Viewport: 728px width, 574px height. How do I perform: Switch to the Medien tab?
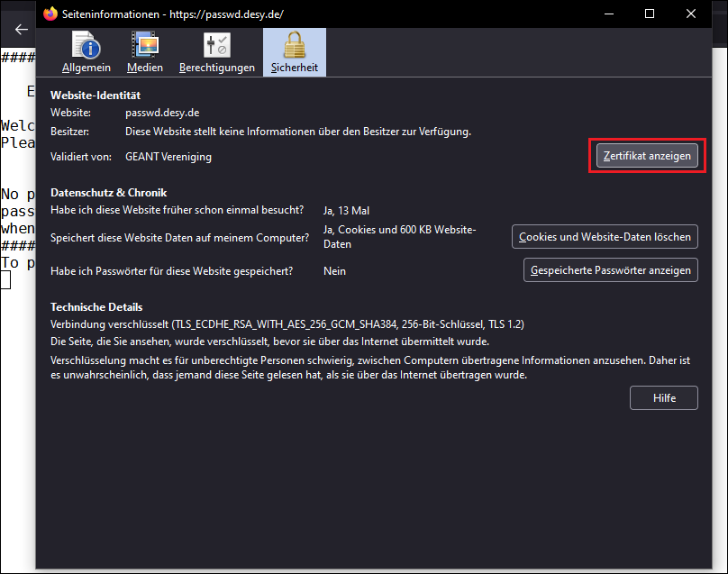click(145, 52)
